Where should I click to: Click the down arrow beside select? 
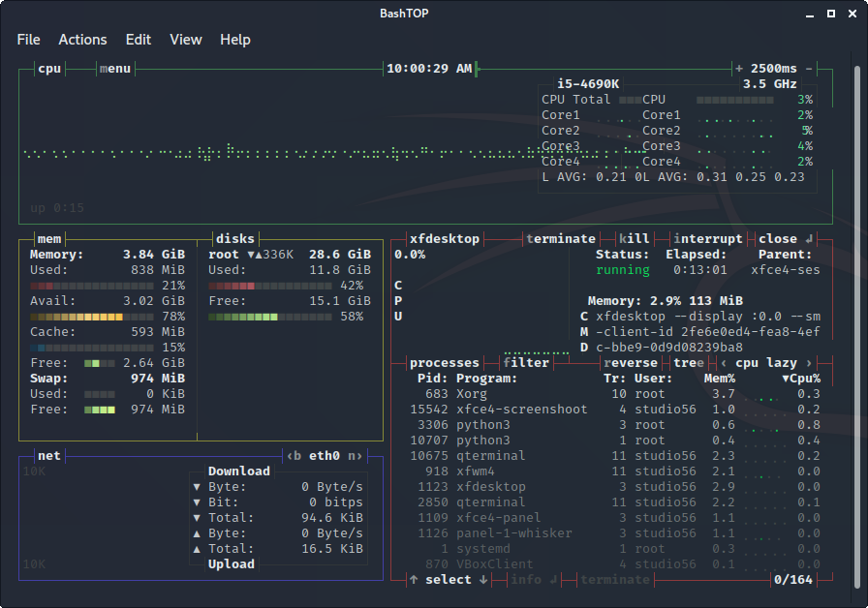483,580
